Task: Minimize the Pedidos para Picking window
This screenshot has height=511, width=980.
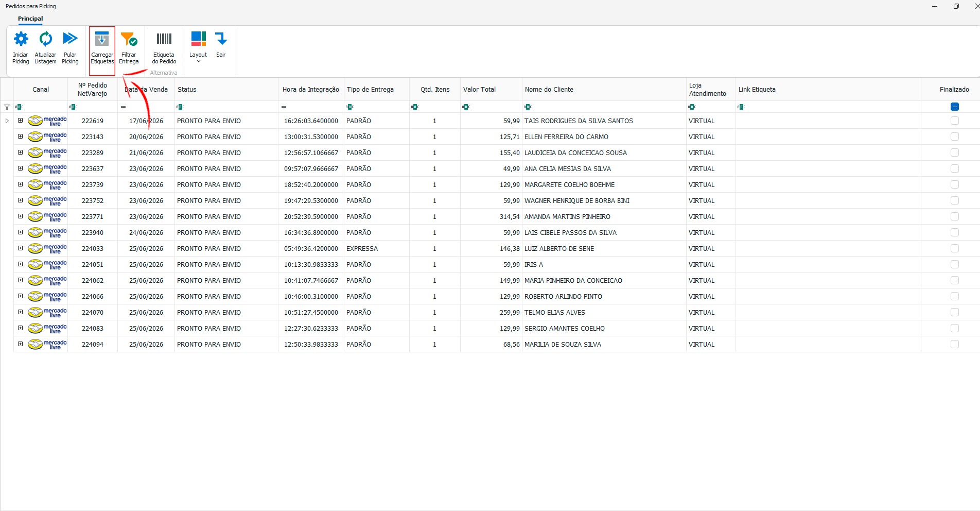Action: pos(934,6)
